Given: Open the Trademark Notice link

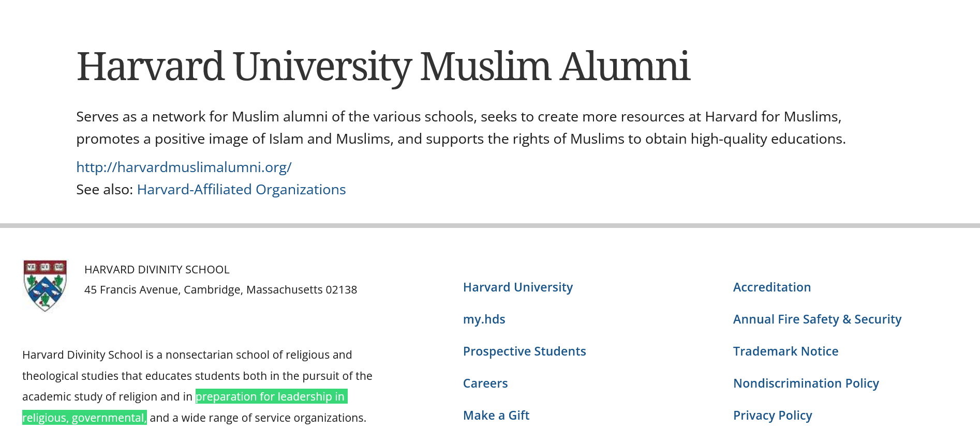Looking at the screenshot, I should (x=786, y=351).
